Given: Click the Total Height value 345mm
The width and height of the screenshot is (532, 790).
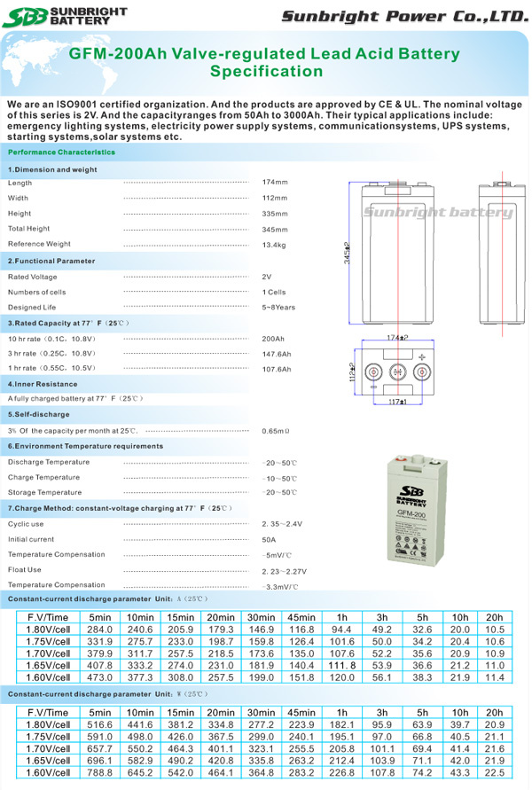Looking at the screenshot, I should pyautogui.click(x=275, y=230).
